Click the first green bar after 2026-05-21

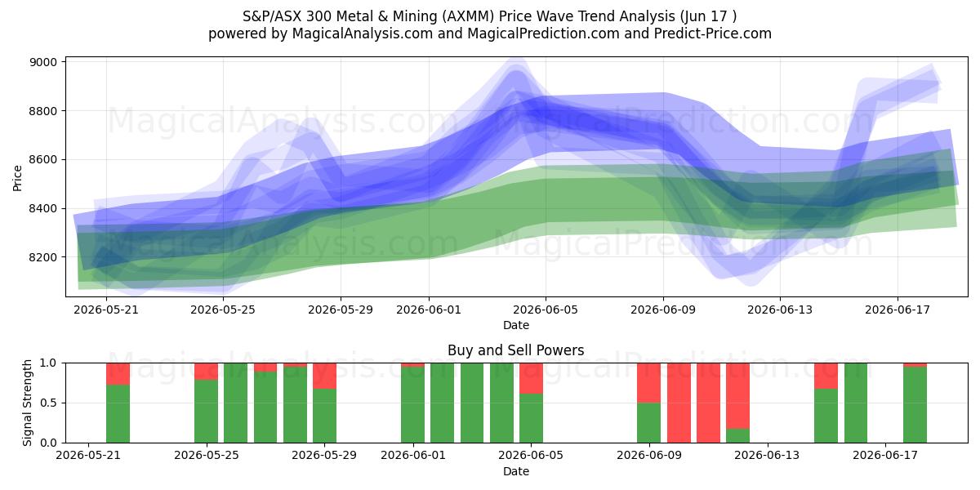[118, 414]
